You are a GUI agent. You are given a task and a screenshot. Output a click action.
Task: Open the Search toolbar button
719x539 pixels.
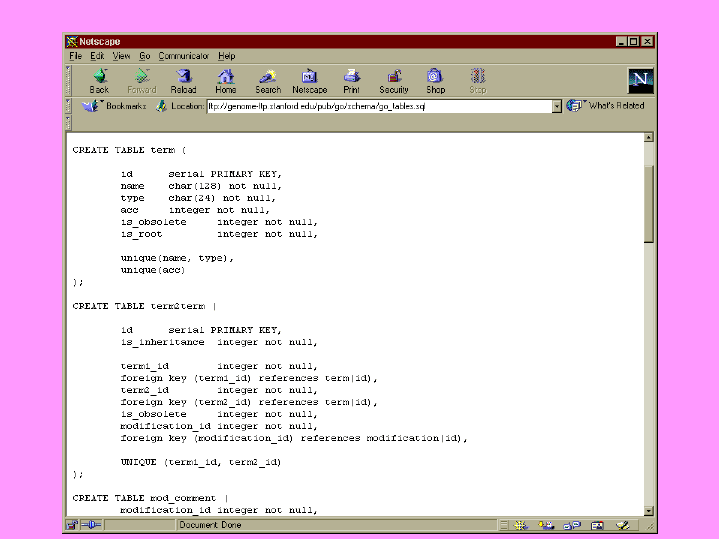point(268,80)
